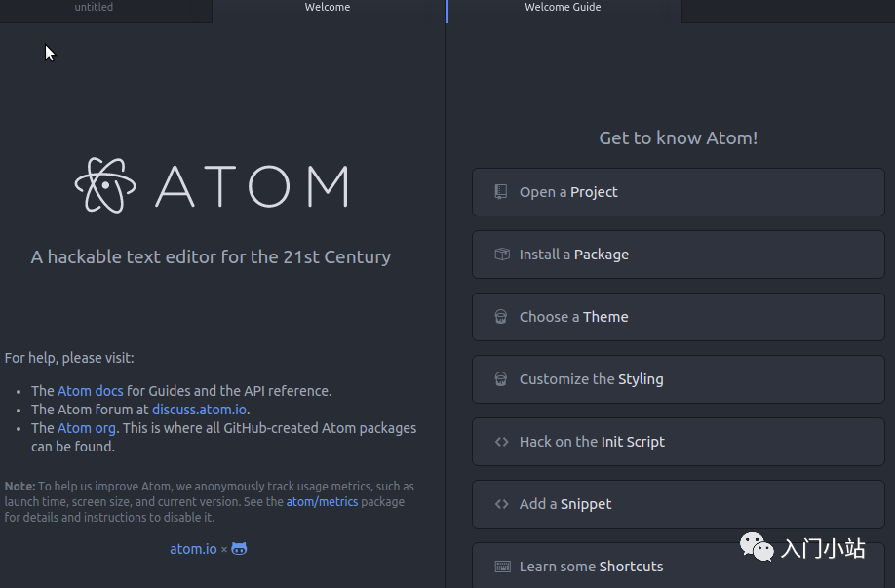Click the GitHub octocat icon next to atom.io
Viewport: 895px width, 588px height.
(x=239, y=549)
